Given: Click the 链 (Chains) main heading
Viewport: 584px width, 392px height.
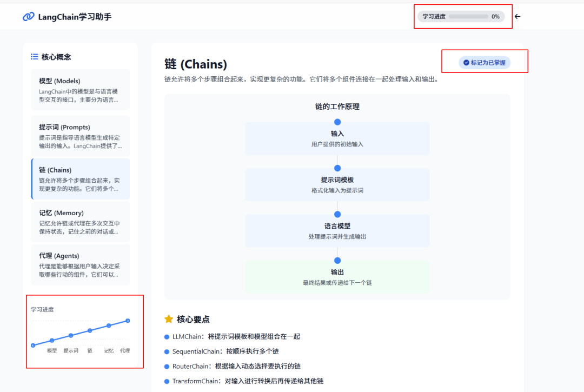Looking at the screenshot, I should 196,64.
